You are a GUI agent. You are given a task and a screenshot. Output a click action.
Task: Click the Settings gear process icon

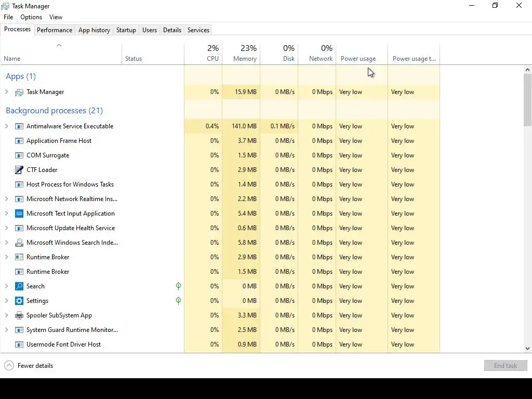pos(19,301)
